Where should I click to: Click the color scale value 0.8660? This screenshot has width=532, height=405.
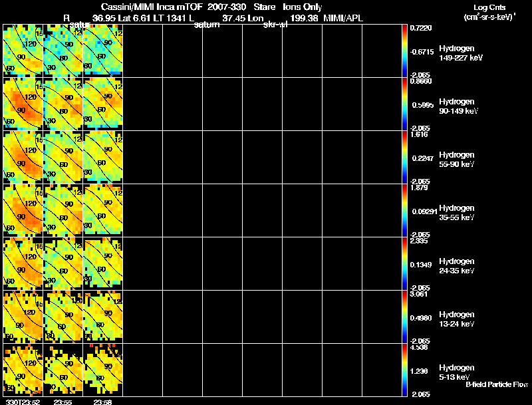(x=421, y=81)
